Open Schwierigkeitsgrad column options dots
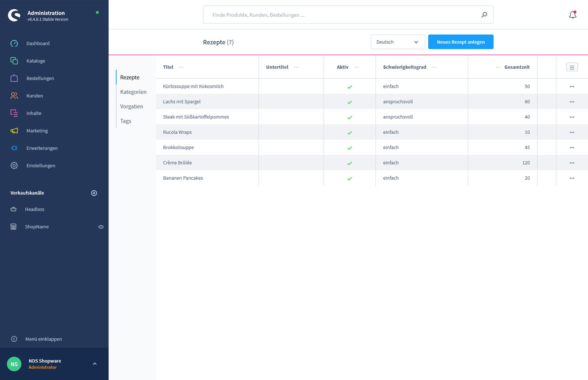This screenshot has height=380, width=588. [434, 67]
